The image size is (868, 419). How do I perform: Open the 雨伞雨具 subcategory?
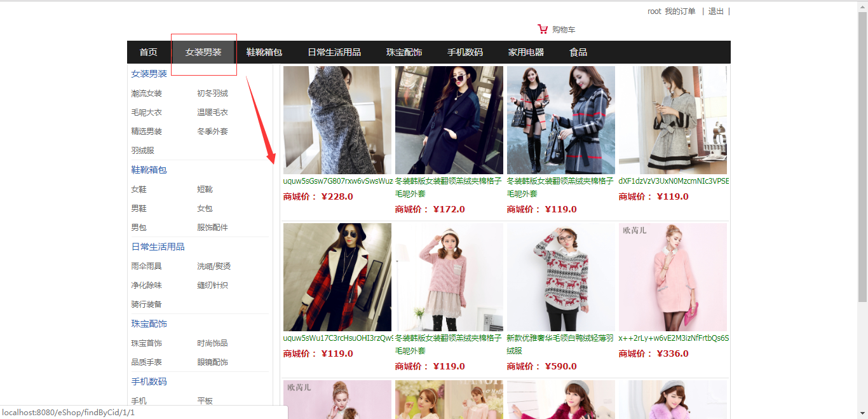point(147,266)
